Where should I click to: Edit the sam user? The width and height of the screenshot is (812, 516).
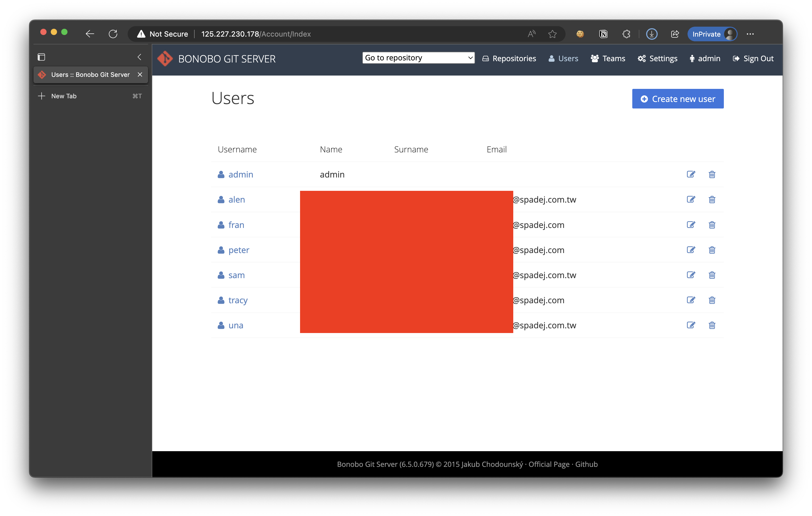(691, 275)
